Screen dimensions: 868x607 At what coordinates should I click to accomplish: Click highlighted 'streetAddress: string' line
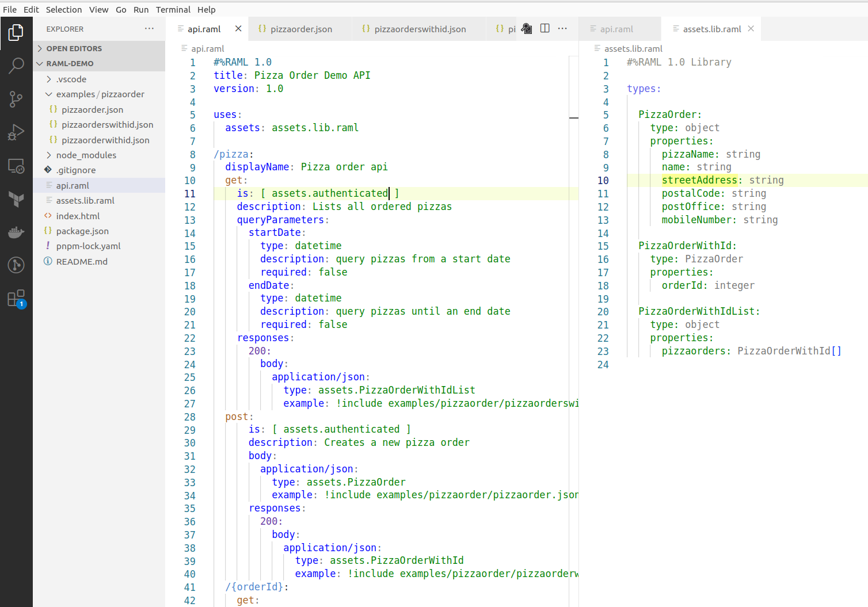[x=722, y=180]
